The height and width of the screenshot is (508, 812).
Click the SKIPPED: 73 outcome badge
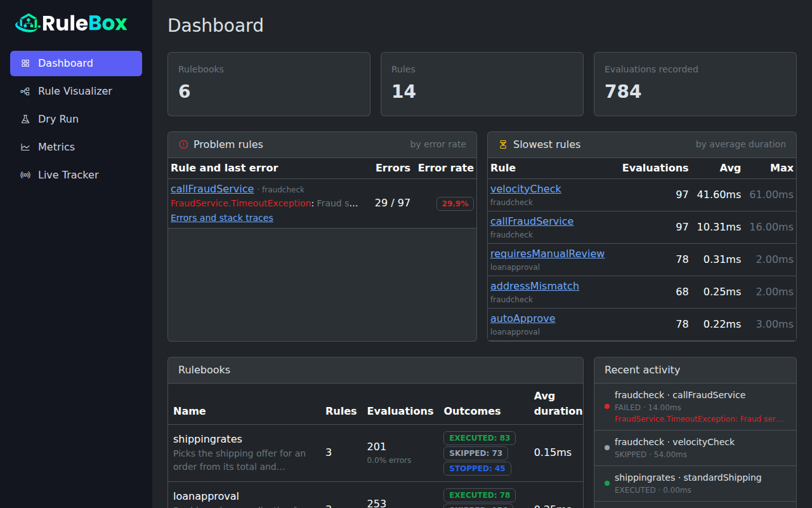coord(475,453)
